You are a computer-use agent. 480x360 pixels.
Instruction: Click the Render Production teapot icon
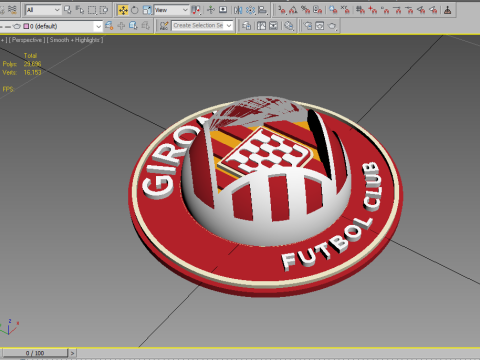coord(332,26)
